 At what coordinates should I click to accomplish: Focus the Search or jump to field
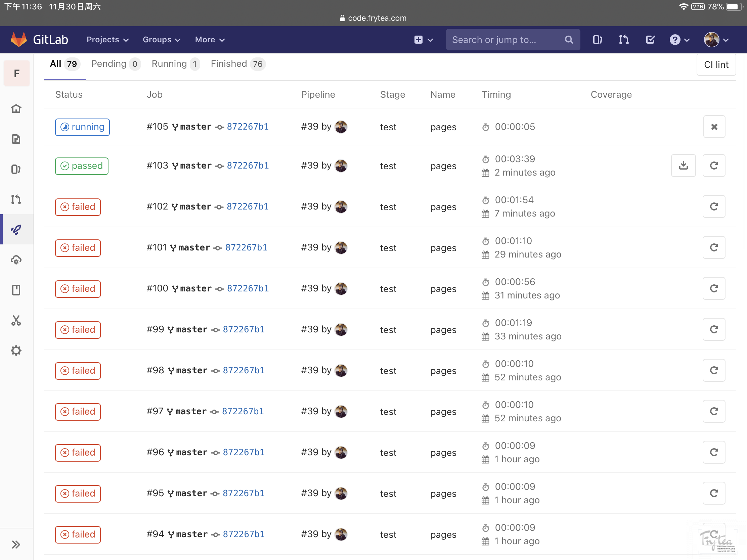point(506,40)
